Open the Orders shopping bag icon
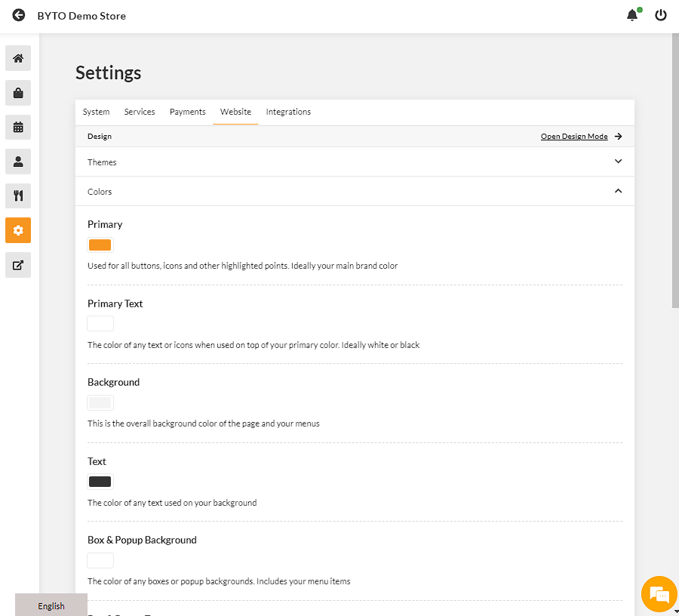Screen dimensions: 679x616 tap(18, 93)
